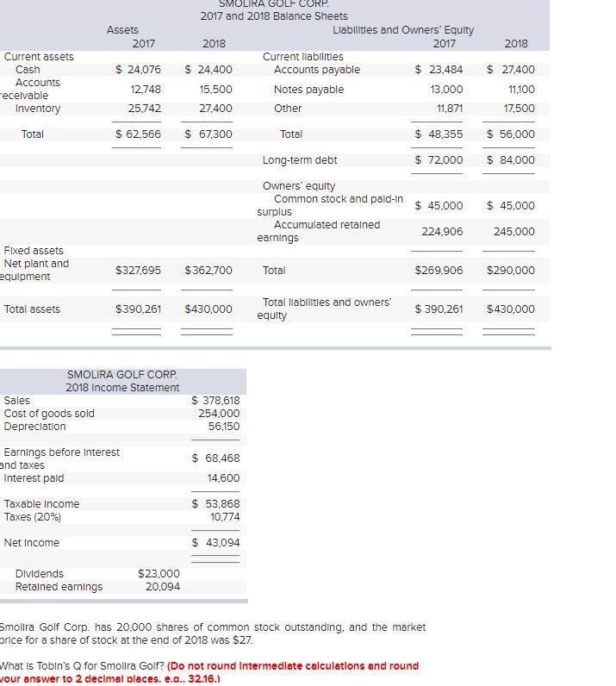
Task: Select 2017 Other liabilities 11,871
Action: [451, 108]
